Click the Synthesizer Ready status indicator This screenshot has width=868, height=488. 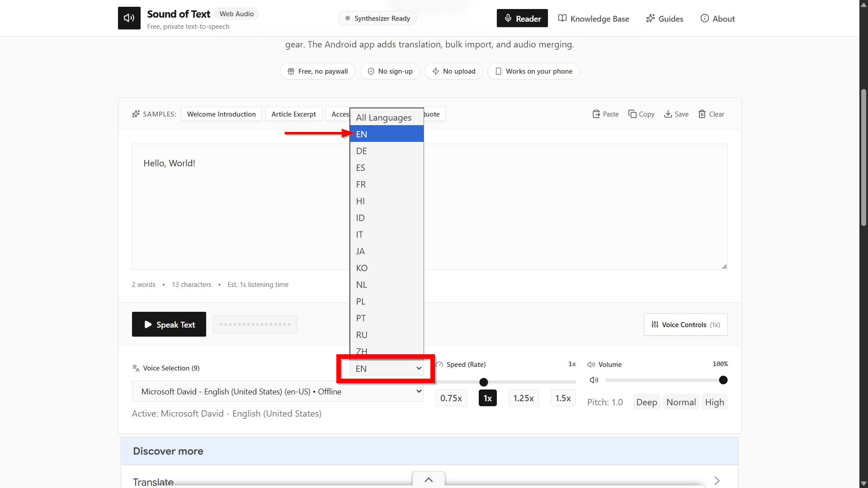pyautogui.click(x=377, y=19)
